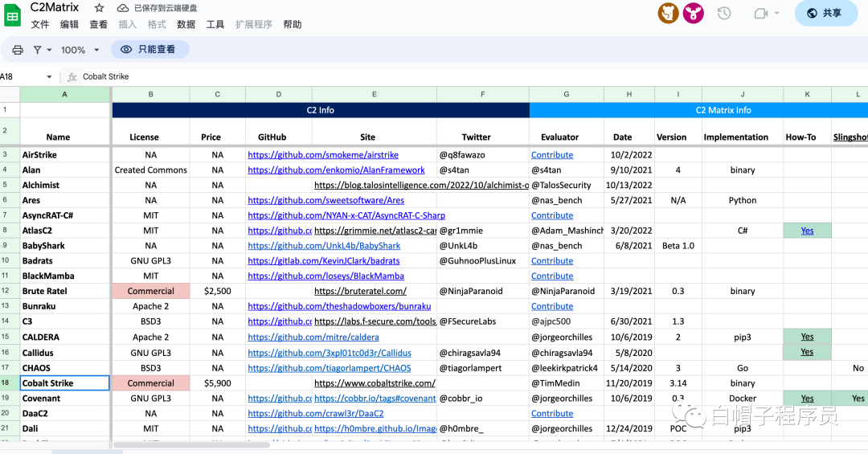Select the Brute Ratel name cell
This screenshot has width=868, height=454.
(65, 291)
